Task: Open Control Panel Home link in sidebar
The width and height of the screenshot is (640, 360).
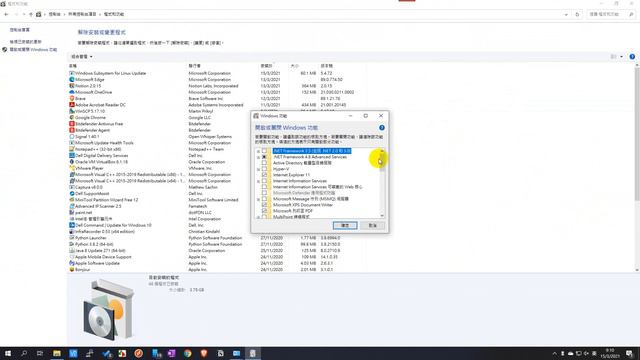Action: [20, 30]
